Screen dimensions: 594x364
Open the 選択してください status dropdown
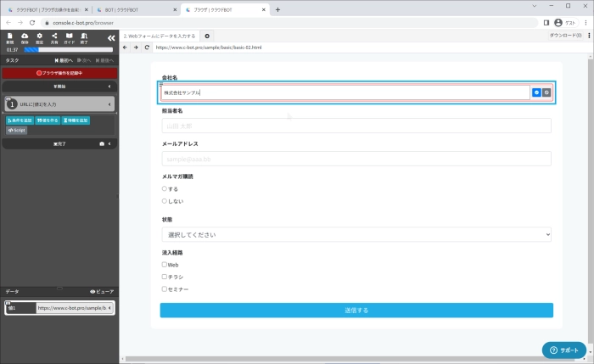click(x=356, y=233)
